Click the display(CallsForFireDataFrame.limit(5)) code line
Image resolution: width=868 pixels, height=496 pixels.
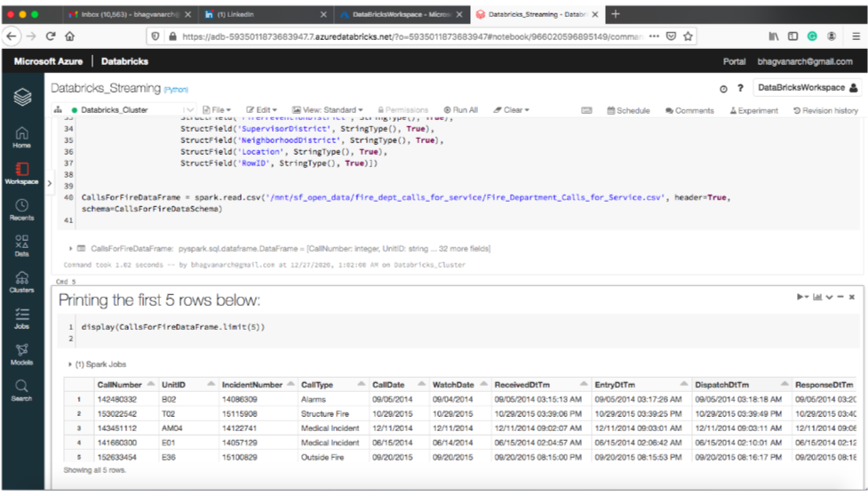pyautogui.click(x=173, y=327)
